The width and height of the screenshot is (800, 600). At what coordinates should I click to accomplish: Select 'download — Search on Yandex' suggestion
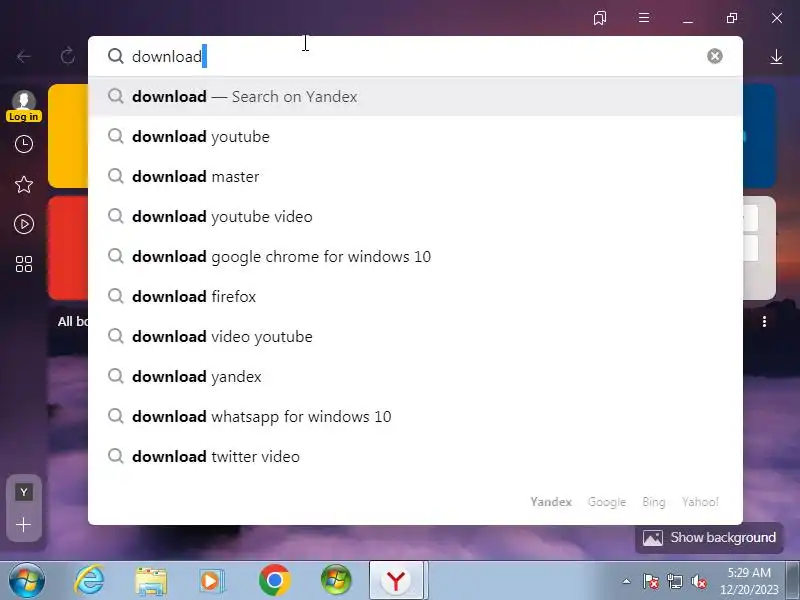415,96
